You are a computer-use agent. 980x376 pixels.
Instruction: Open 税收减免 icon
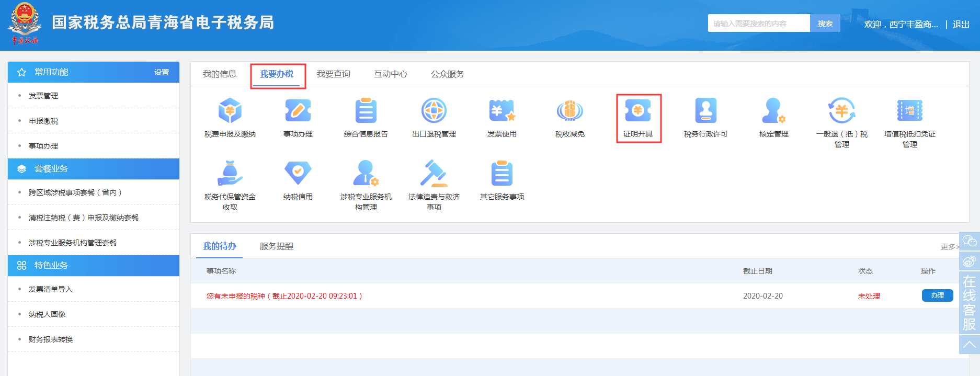(x=570, y=111)
